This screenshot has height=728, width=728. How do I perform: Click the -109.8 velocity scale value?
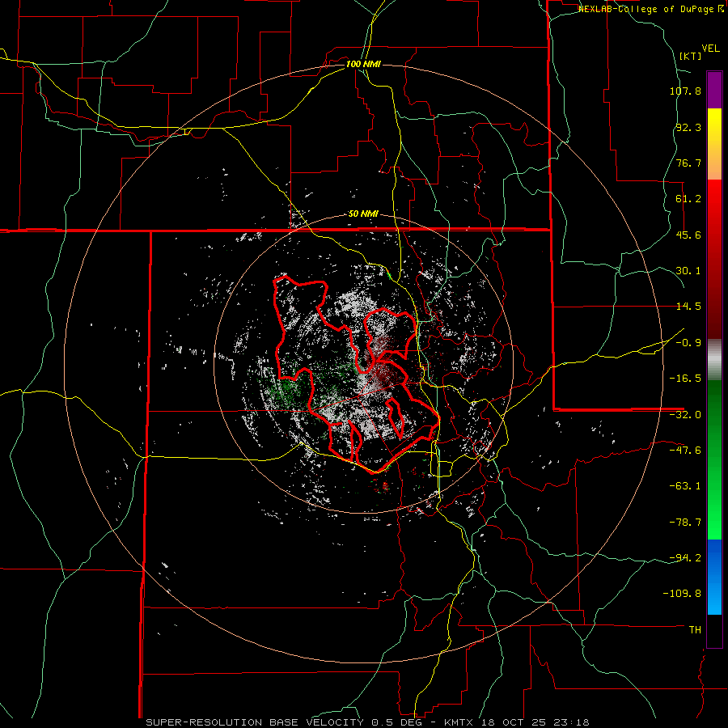(682, 594)
